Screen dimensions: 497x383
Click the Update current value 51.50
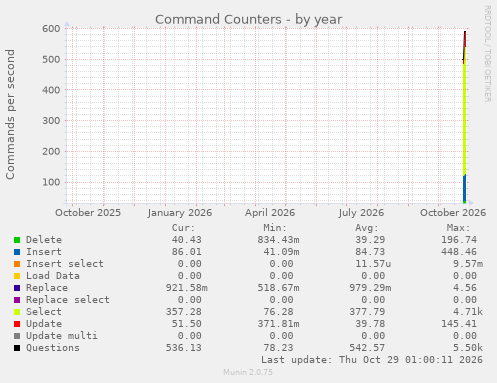pos(187,324)
